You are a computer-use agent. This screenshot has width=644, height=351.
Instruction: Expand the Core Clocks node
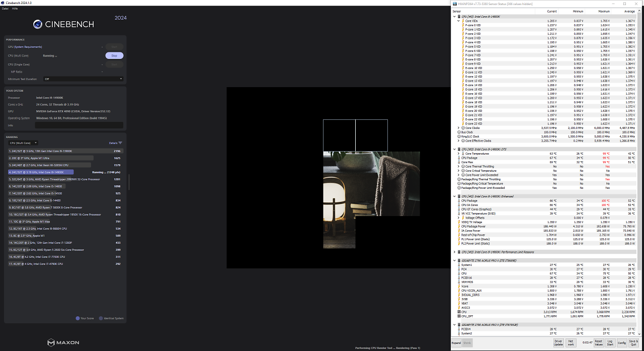tap(458, 128)
